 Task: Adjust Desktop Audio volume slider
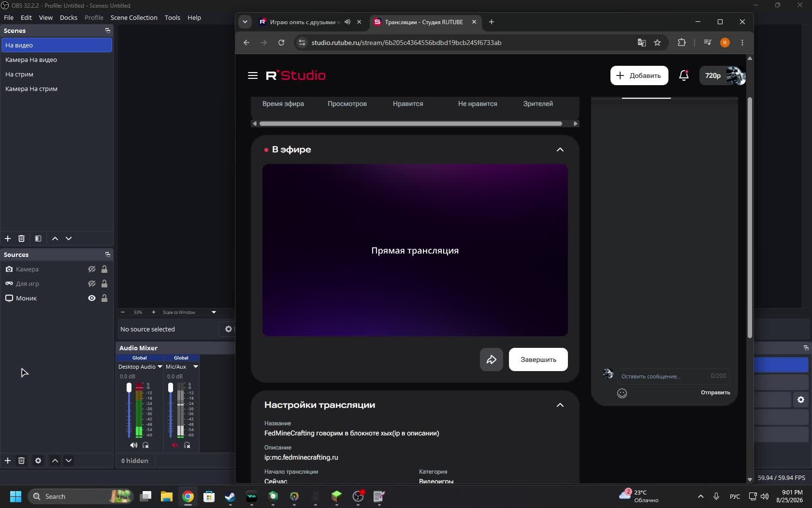coord(129,388)
